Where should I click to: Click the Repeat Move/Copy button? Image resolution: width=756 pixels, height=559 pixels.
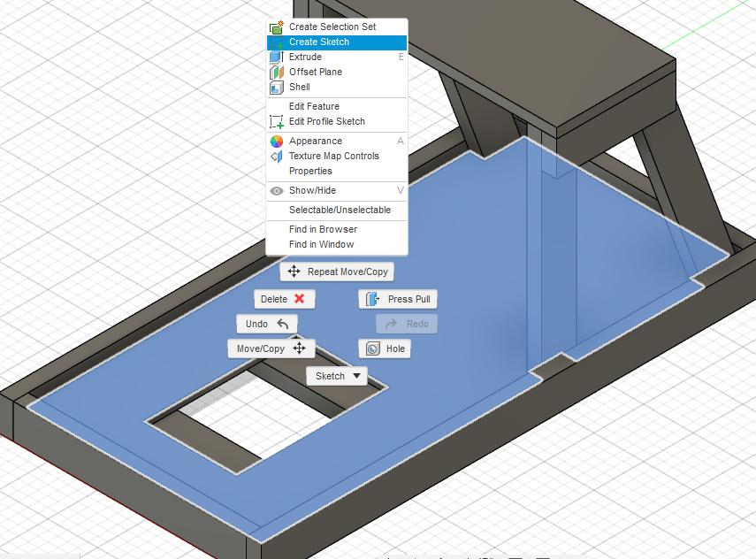point(337,272)
